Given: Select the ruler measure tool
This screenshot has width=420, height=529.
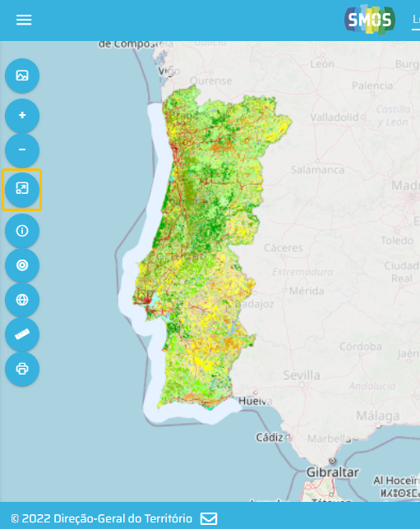Looking at the screenshot, I should (x=22, y=334).
